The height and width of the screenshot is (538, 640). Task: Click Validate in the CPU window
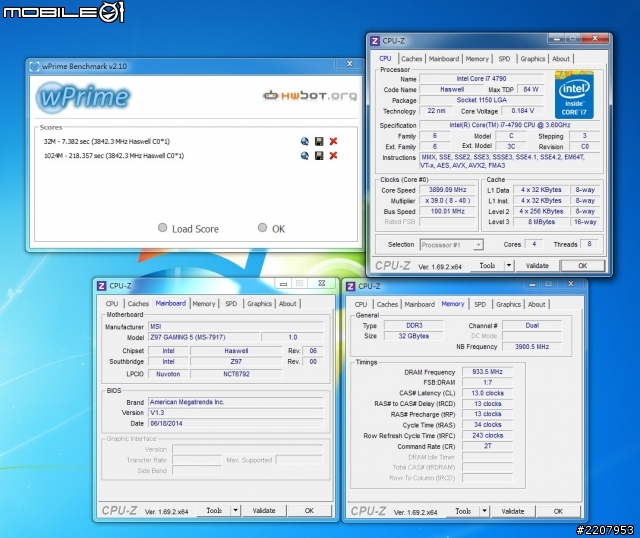(x=537, y=266)
